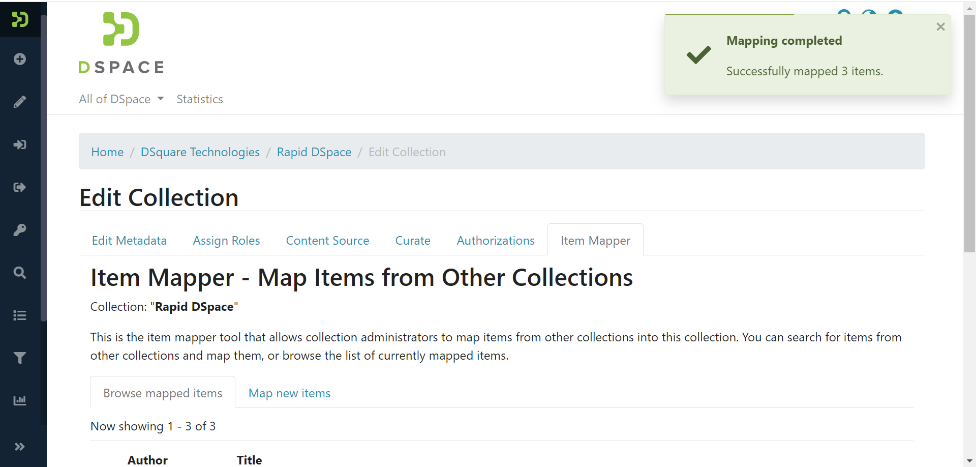Click the Import icon in the sidebar
This screenshot has width=976, height=467.
tap(20, 145)
